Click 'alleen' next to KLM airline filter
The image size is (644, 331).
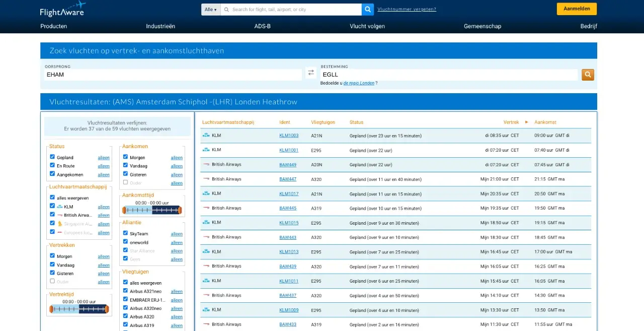[104, 207]
